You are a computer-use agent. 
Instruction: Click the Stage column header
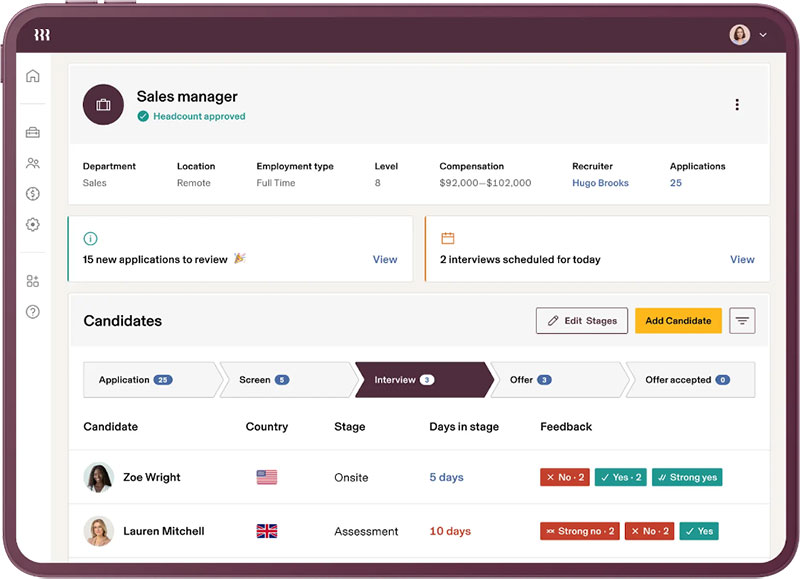click(x=349, y=426)
